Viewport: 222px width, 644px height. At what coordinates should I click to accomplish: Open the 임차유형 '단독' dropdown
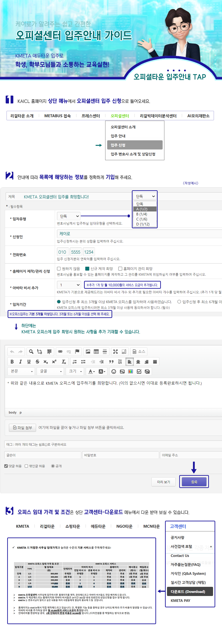69,216
